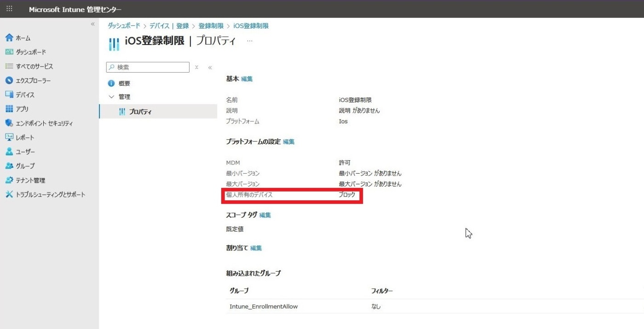Click the ブロック value for 個人所有のデバイス
Screen dimensions: 644x329
[x=347, y=194]
